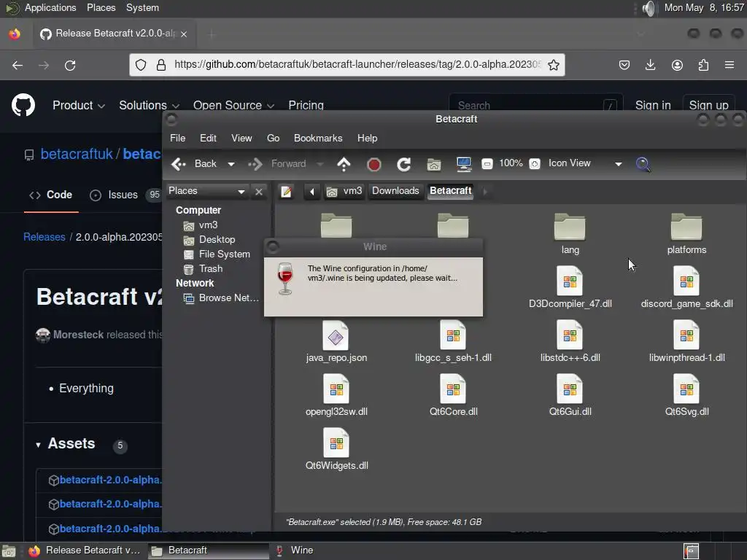The width and height of the screenshot is (747, 560).
Task: Open the Edit menu
Action: (208, 138)
